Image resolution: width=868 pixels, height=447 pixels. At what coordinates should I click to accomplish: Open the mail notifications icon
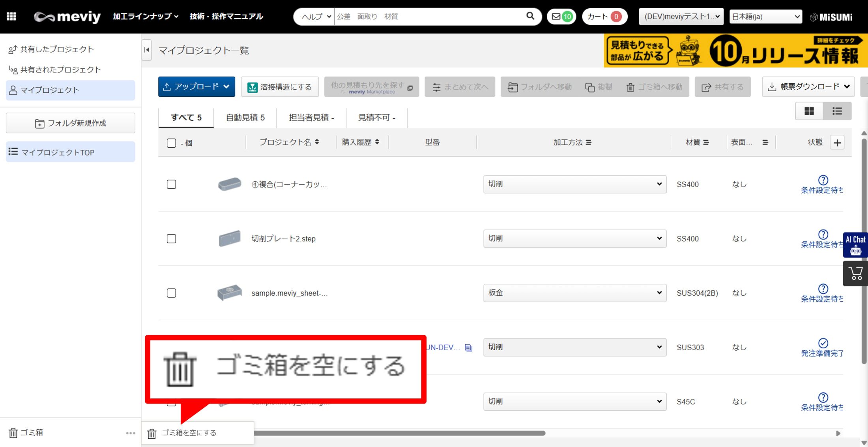point(556,17)
